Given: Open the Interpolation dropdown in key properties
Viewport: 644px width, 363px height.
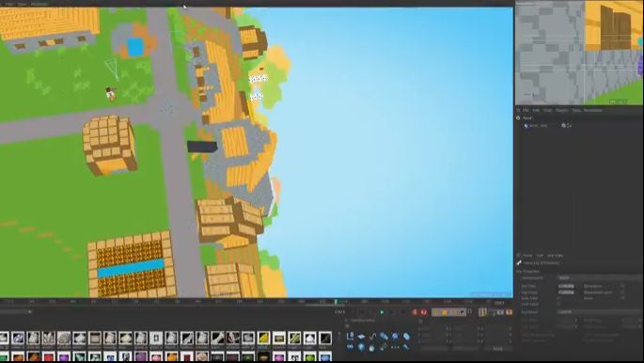Looking at the screenshot, I should [600, 277].
